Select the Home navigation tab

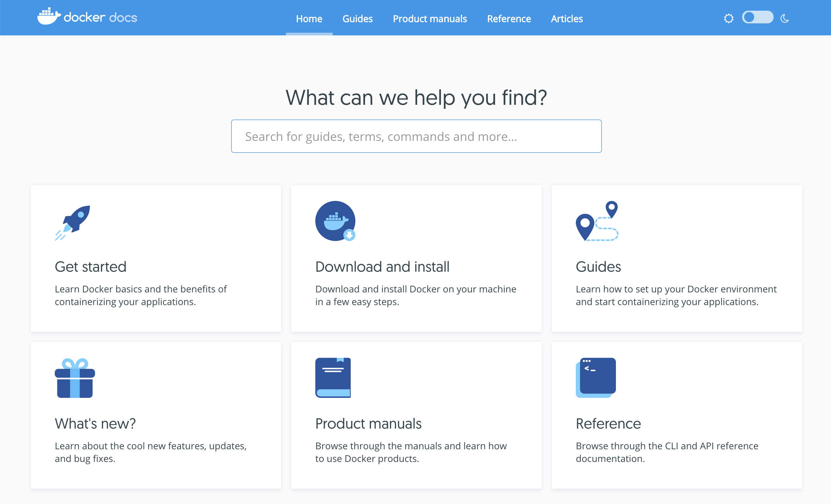pos(309,19)
